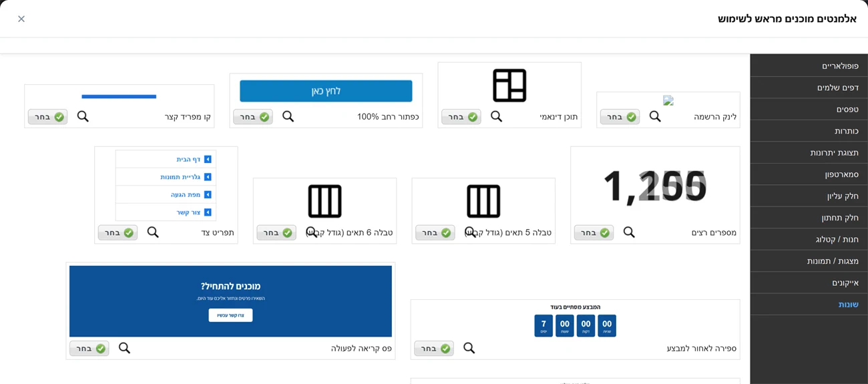Click the running numbers 1,255 preview

[655, 186]
